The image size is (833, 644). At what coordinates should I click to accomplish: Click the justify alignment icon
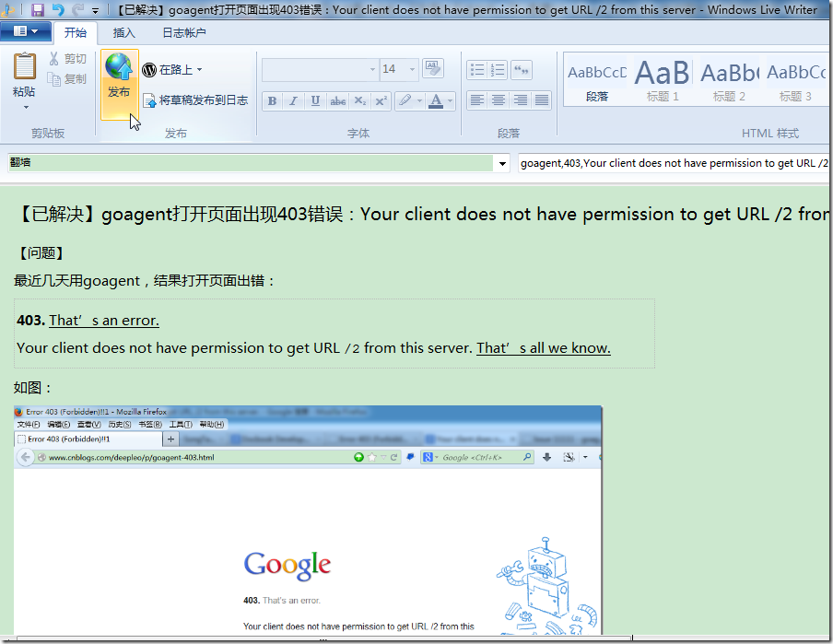(x=542, y=100)
